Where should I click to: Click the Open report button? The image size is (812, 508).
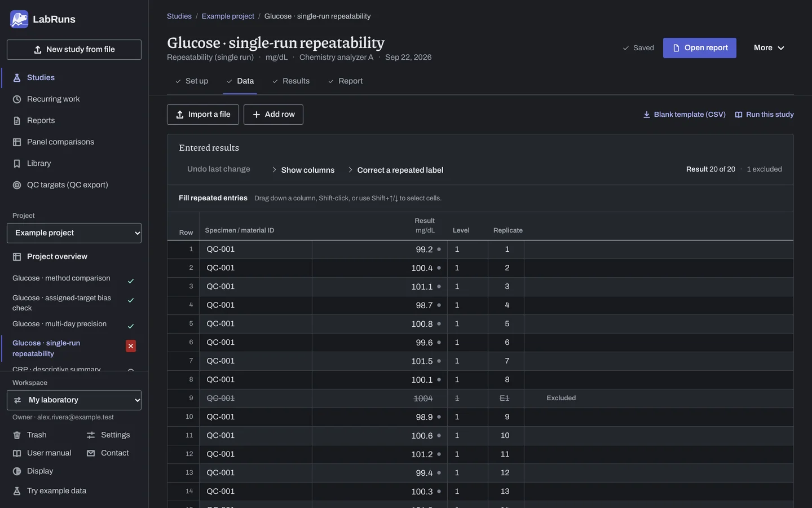[700, 48]
